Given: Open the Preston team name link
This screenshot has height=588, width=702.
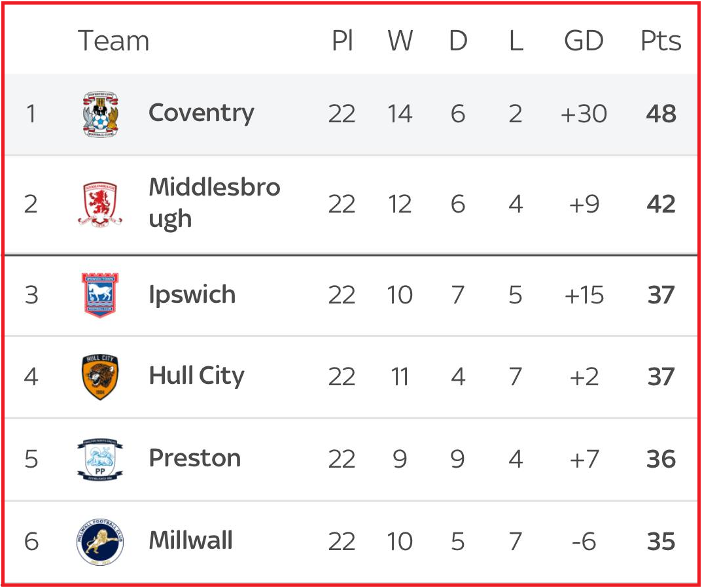Looking at the screenshot, I should click(194, 458).
